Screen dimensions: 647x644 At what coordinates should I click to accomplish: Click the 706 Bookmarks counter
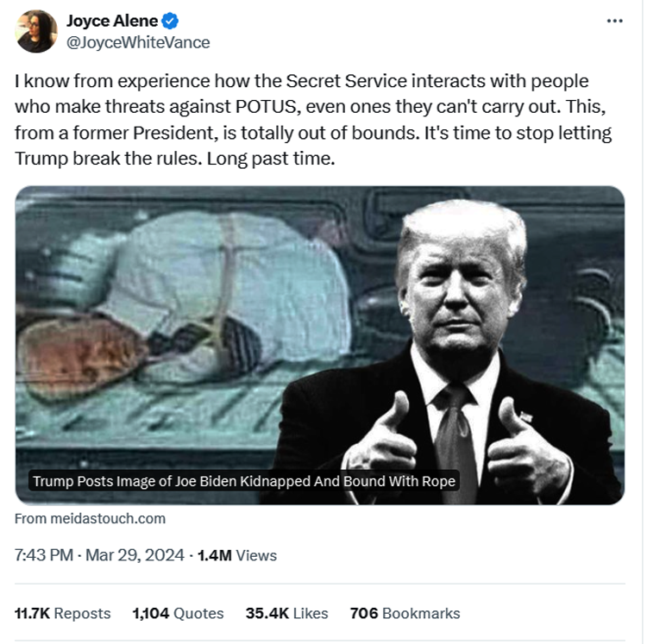pos(405,613)
